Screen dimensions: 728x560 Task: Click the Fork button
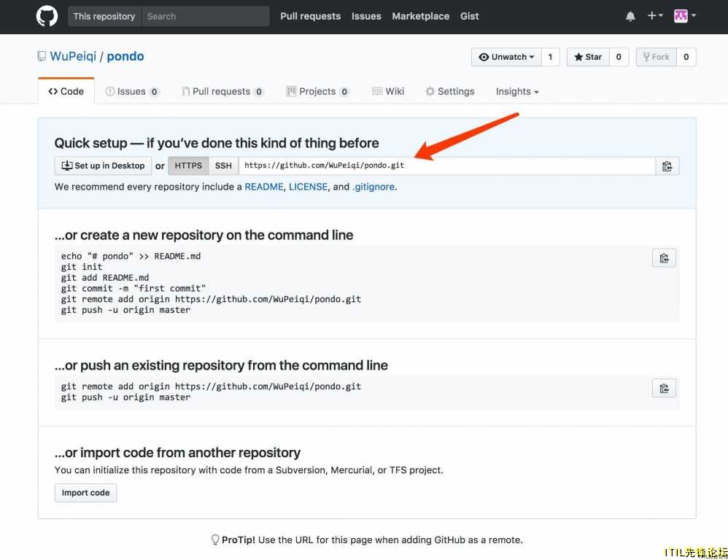657,57
